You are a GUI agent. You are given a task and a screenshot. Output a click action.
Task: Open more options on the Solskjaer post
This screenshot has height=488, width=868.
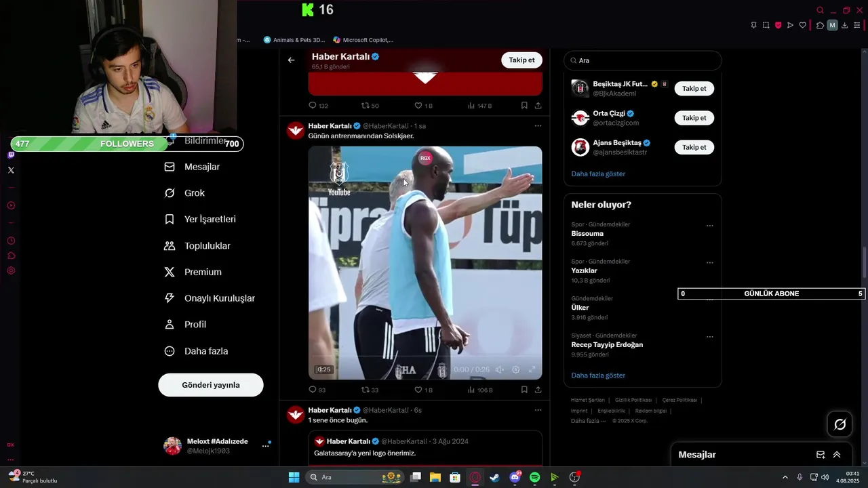tap(538, 126)
